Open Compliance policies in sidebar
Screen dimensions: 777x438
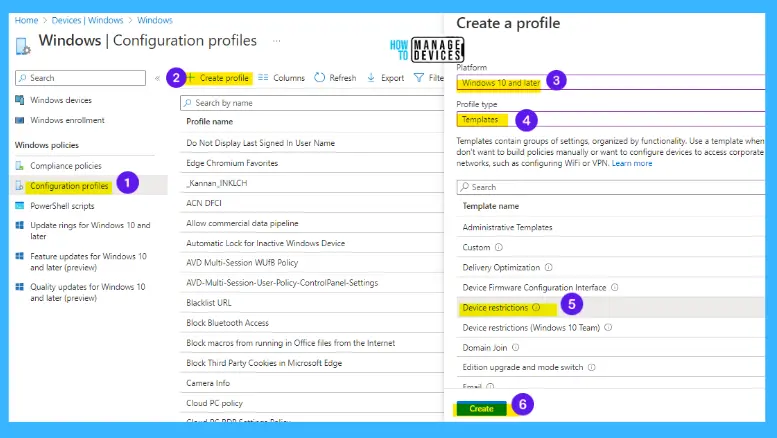click(66, 166)
